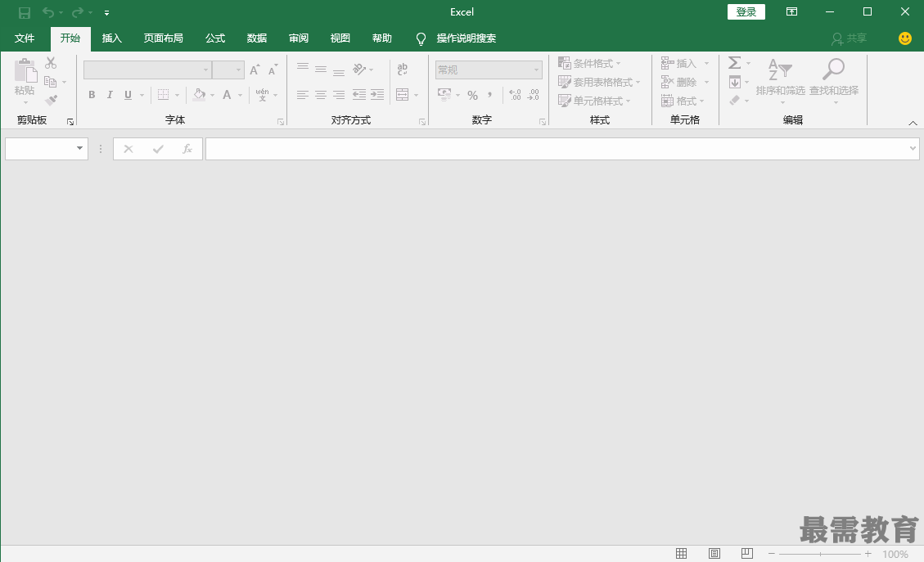
Task: Click the scissors cut icon
Action: (x=51, y=63)
